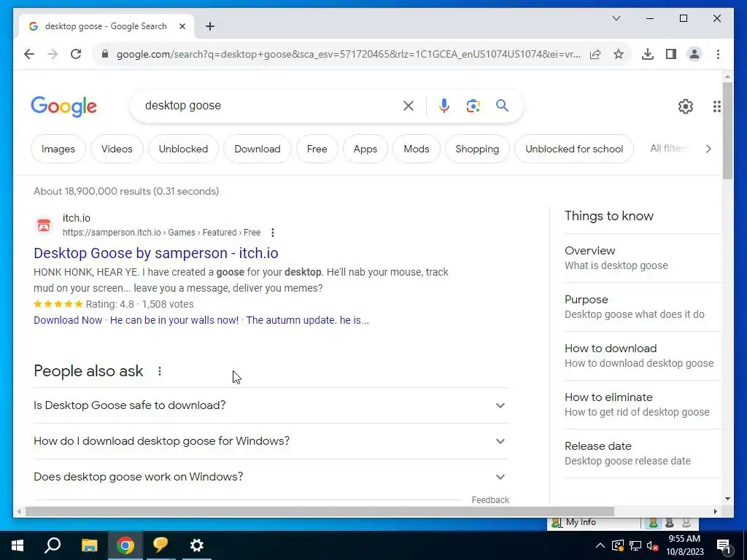This screenshot has width=747, height=560.
Task: View site information lock icon
Action: point(105,54)
